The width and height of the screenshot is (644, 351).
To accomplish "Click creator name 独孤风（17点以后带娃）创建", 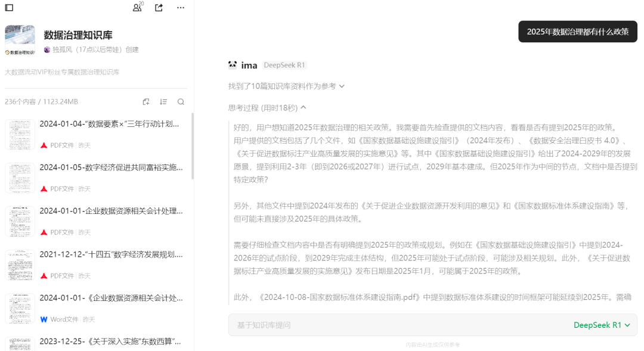I will (x=95, y=49).
